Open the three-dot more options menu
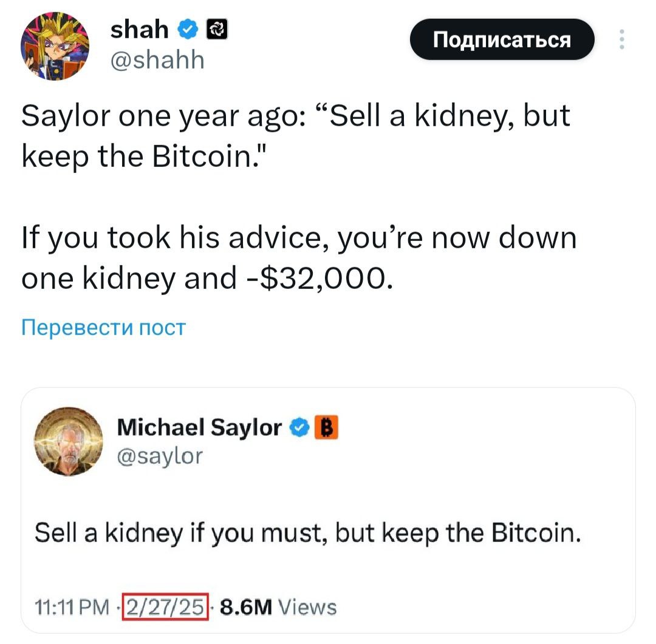This screenshot has height=644, width=656. [620, 40]
